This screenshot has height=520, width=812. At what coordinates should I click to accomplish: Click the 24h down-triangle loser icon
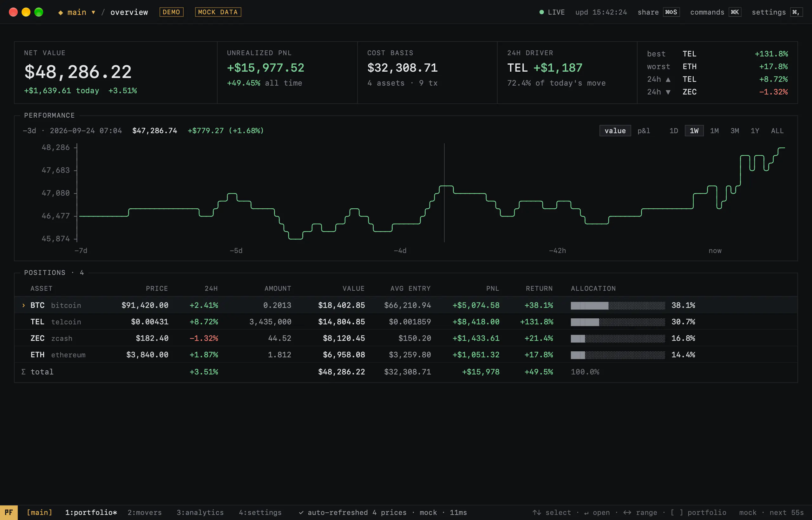[668, 92]
